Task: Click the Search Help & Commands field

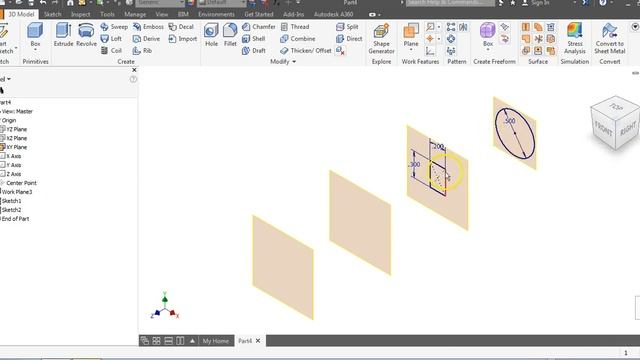Action: click(450, 3)
